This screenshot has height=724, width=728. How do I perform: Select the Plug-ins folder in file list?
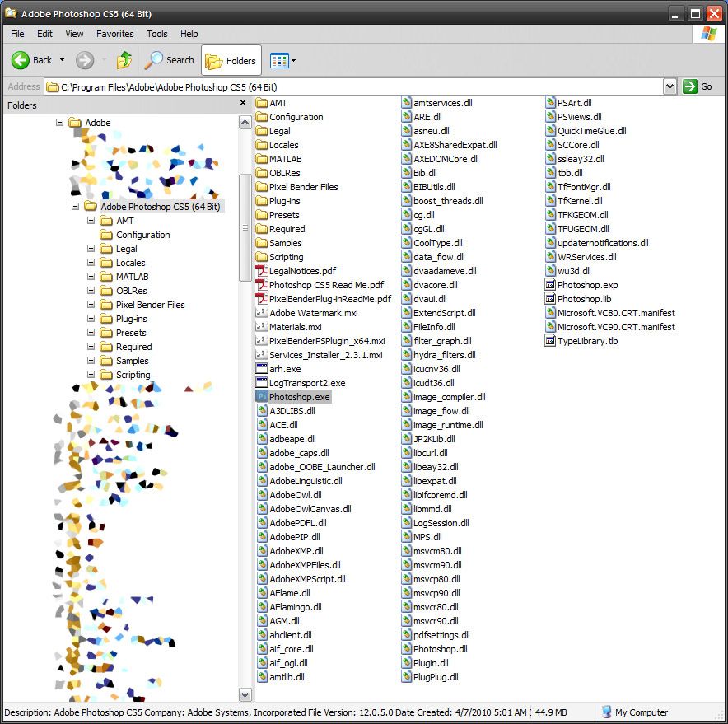[278, 201]
